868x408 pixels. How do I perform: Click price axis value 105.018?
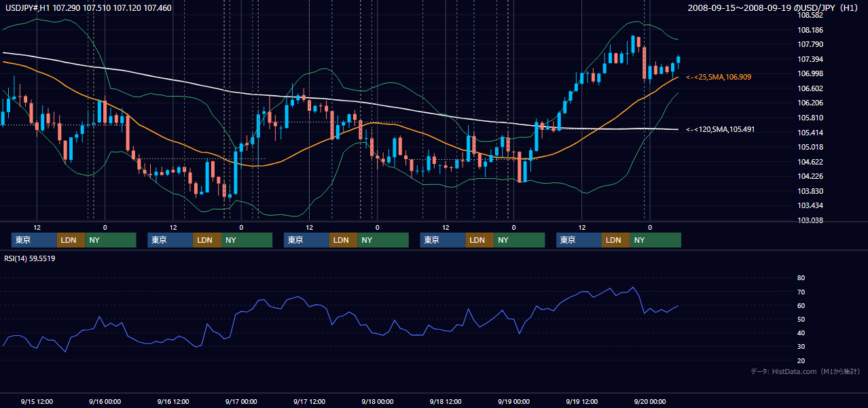tap(810, 147)
